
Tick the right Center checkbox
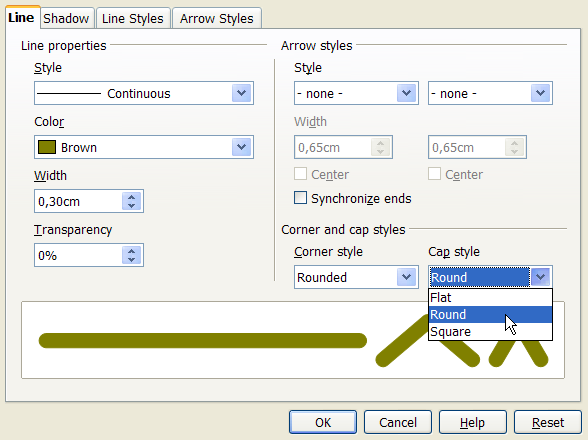[434, 174]
